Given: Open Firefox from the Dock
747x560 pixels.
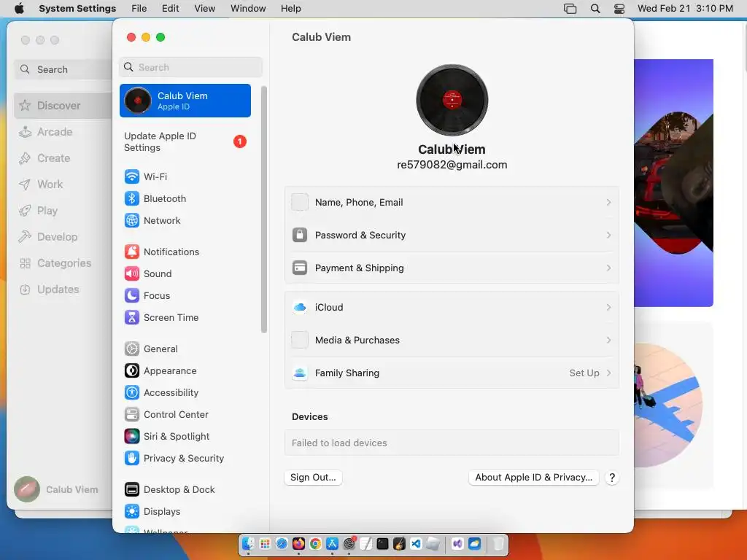Looking at the screenshot, I should [298, 544].
